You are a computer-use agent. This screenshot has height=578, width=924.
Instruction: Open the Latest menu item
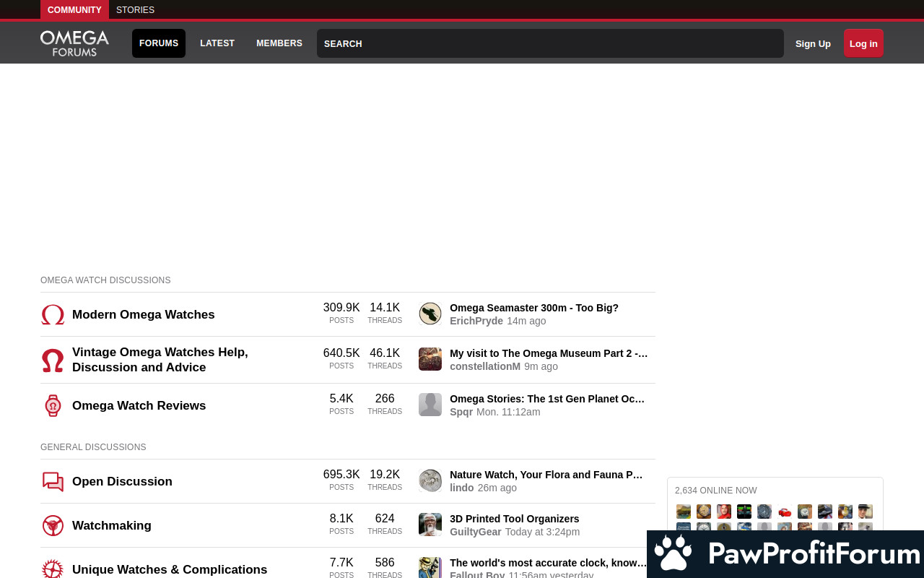pyautogui.click(x=217, y=43)
